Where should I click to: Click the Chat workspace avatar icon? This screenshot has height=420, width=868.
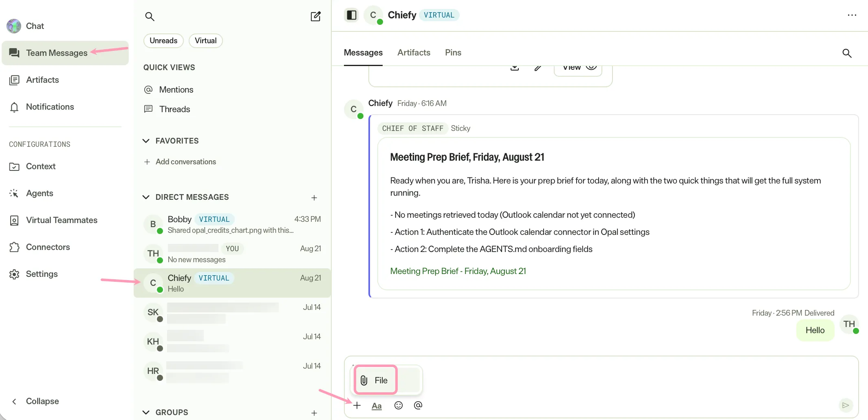point(14,26)
